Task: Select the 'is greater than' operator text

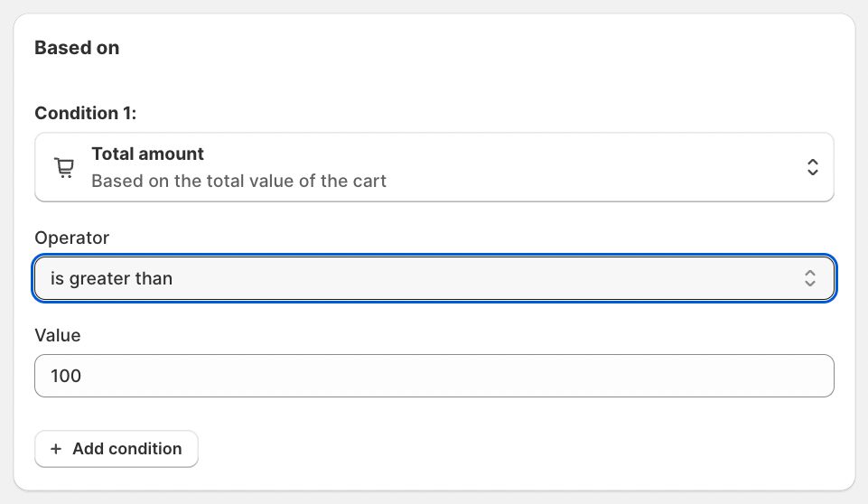Action: tap(111, 278)
